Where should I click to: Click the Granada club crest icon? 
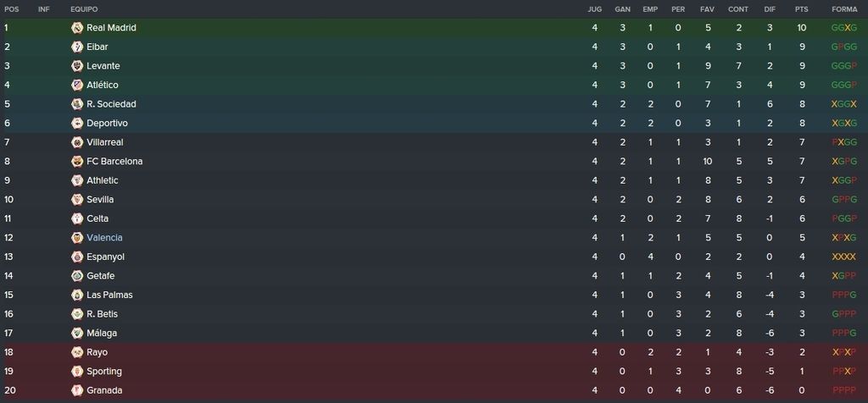pos(77,390)
